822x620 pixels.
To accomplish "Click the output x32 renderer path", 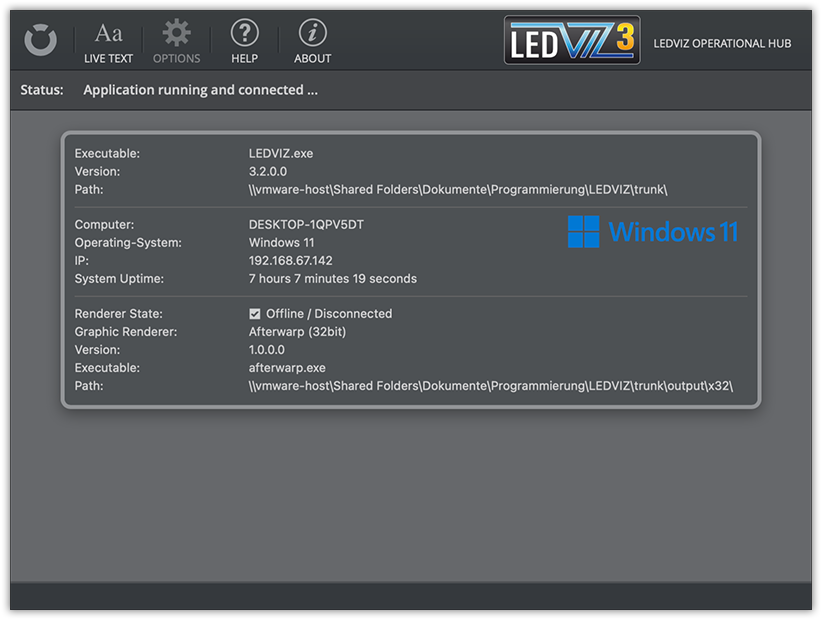I will coord(491,386).
